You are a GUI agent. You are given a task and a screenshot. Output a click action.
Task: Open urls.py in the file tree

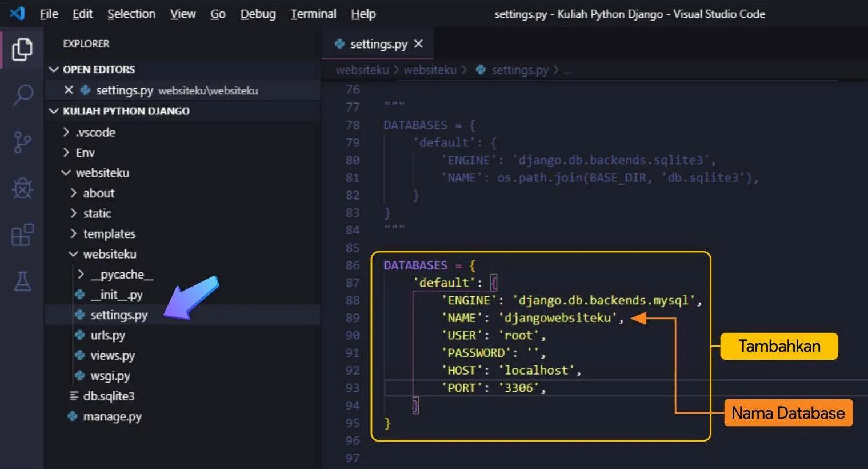click(x=107, y=335)
